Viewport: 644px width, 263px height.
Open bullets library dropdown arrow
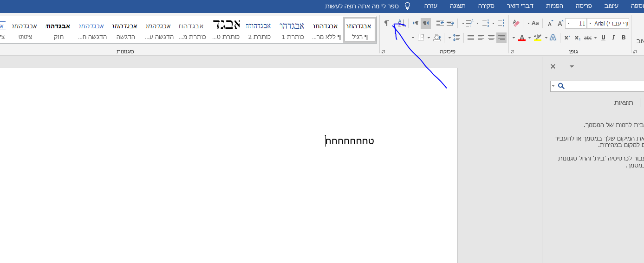click(x=493, y=23)
